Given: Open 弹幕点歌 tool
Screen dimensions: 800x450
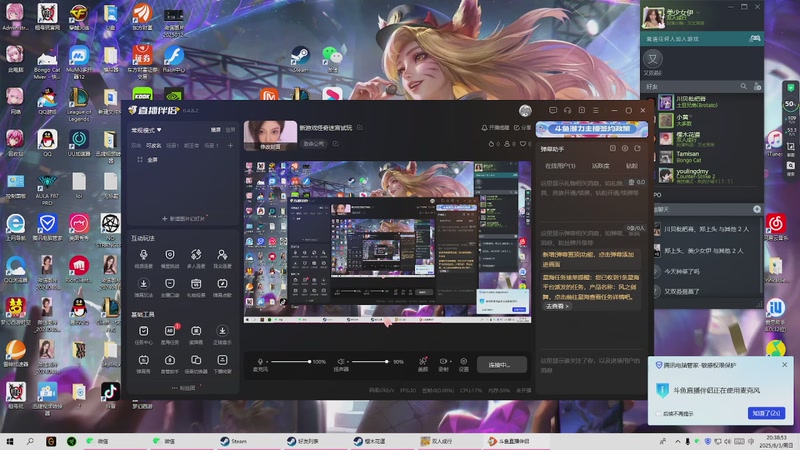Looking at the screenshot, I should (222, 287).
